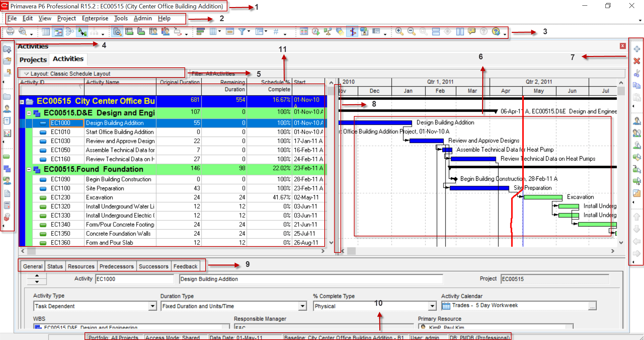The height and width of the screenshot is (340, 644).
Task: Open the Filter funnel icon
Action: [x=242, y=32]
